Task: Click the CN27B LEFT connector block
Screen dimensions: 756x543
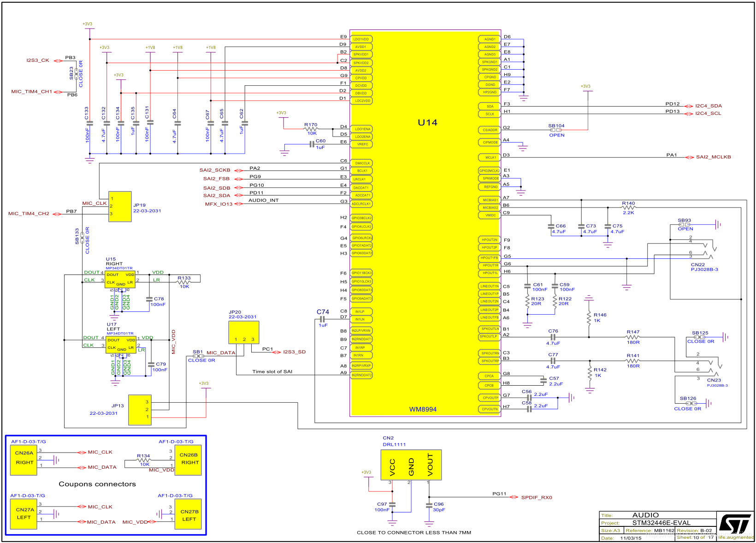Action: (x=188, y=514)
